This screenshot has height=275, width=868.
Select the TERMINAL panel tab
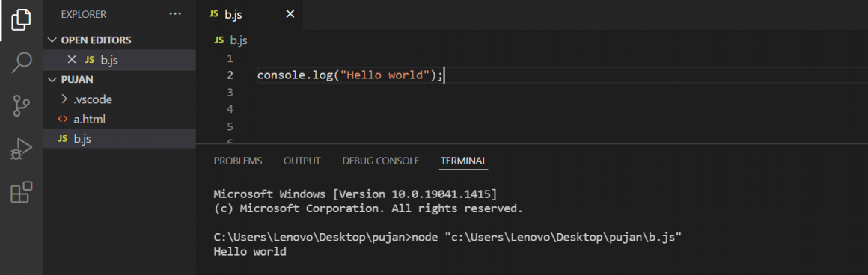tap(464, 161)
